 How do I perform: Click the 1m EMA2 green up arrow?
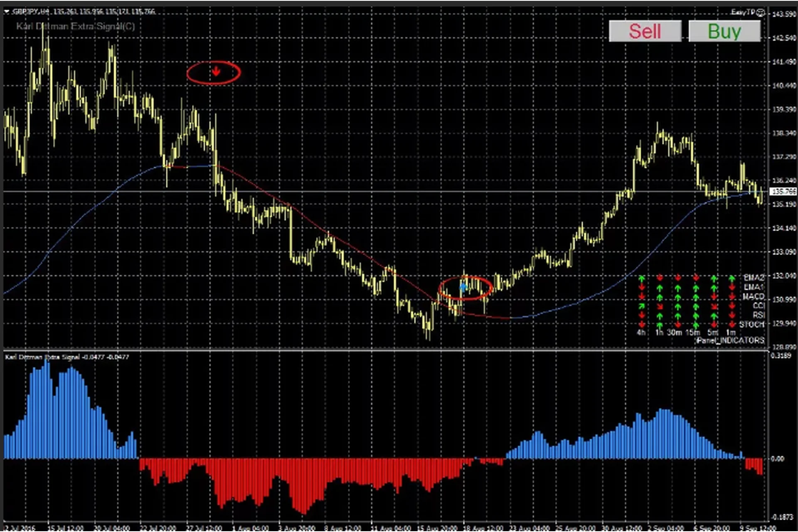[x=731, y=278]
